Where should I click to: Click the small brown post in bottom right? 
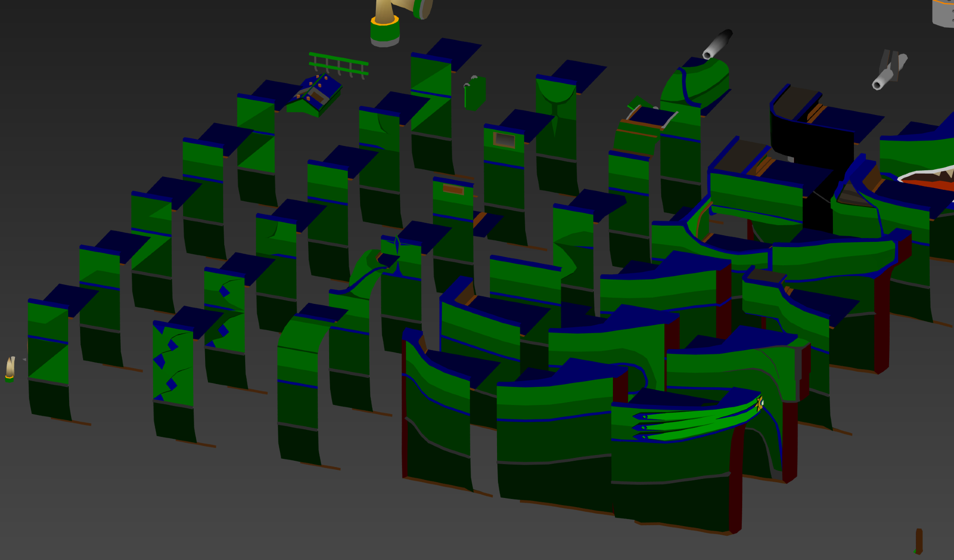pos(919,541)
